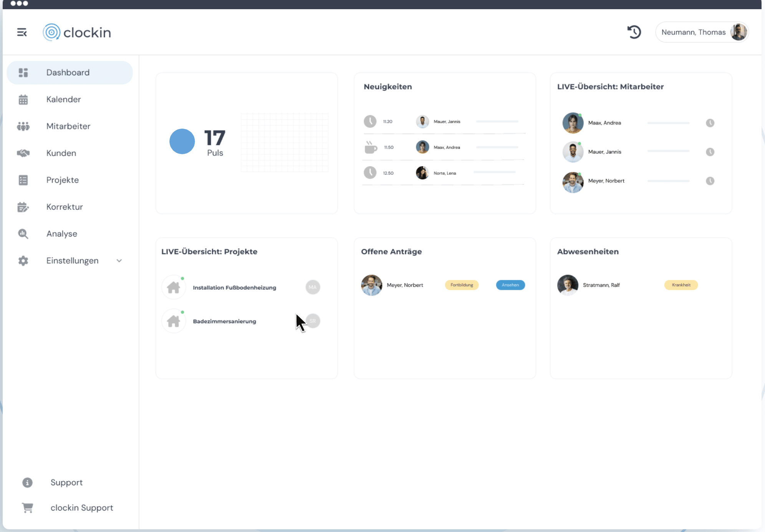The width and height of the screenshot is (765, 532).
Task: Click the clockin Support shopping cart icon
Action: point(27,508)
